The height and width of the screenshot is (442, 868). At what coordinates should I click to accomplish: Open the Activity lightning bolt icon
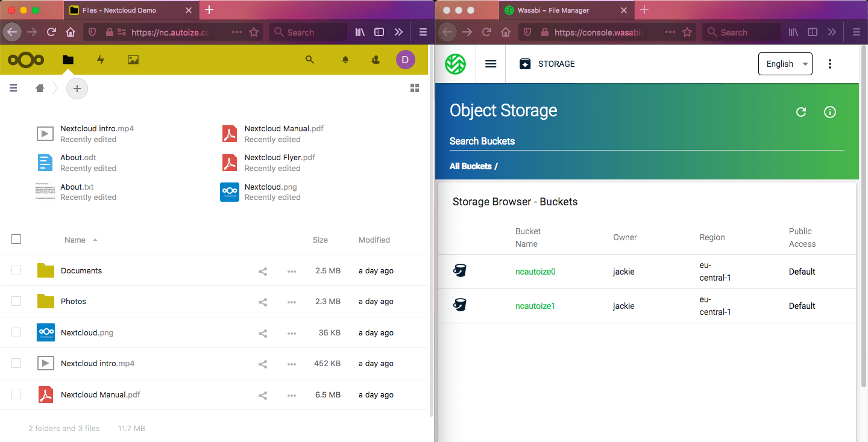pos(101,60)
